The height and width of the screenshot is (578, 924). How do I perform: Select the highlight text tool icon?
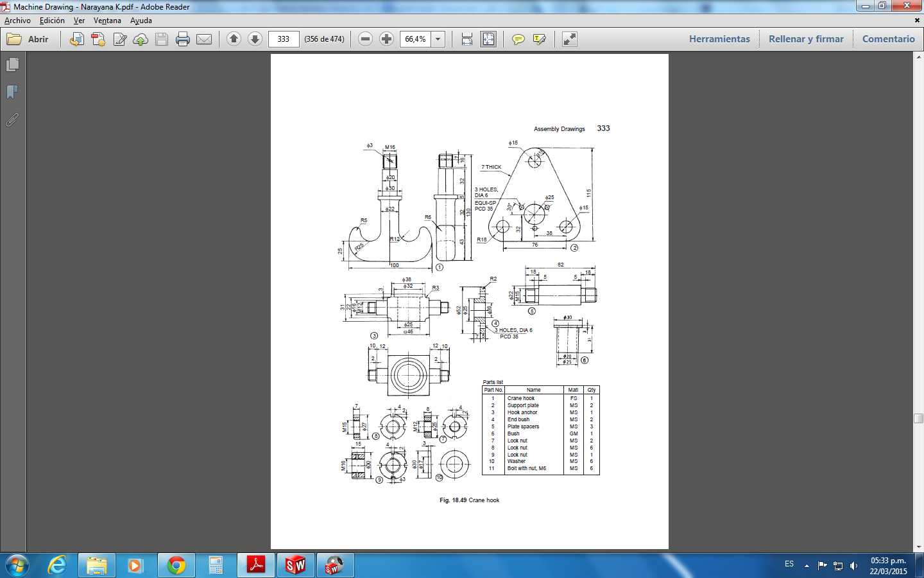tap(539, 39)
